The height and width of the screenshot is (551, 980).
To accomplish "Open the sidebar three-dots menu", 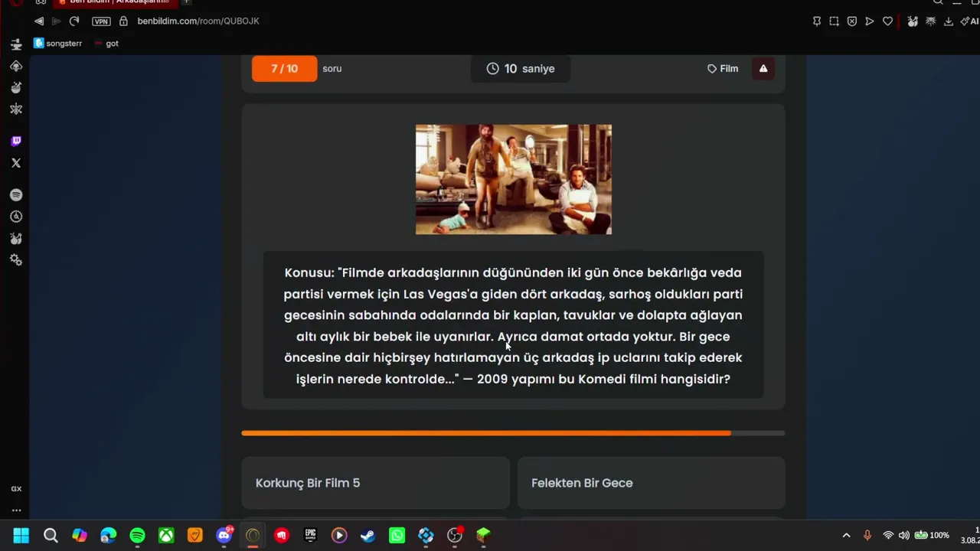I will 16,510.
